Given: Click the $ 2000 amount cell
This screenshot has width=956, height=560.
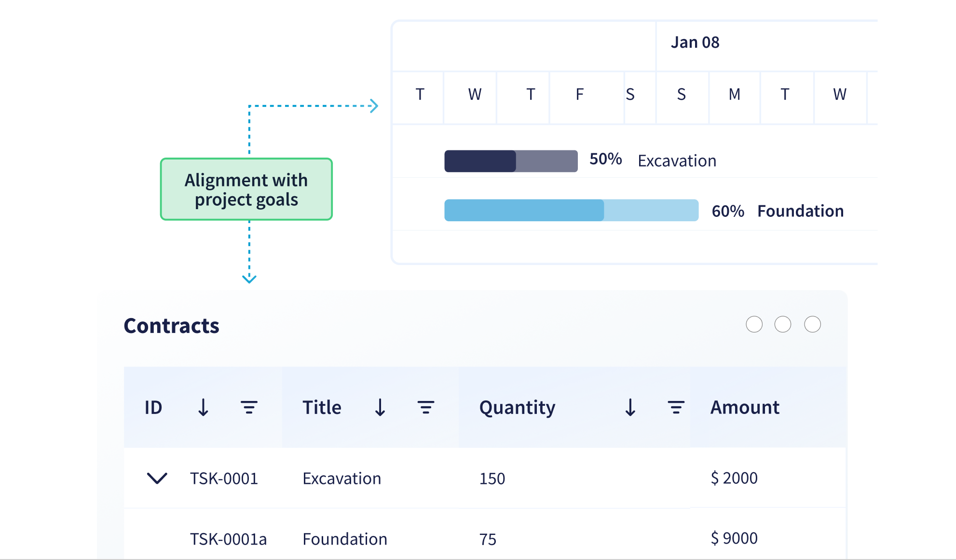Looking at the screenshot, I should (x=734, y=478).
